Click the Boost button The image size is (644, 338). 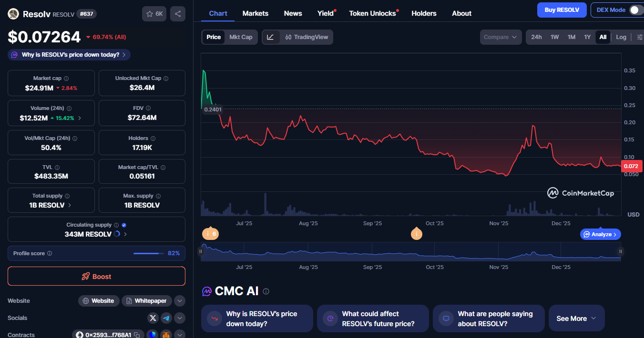96,276
